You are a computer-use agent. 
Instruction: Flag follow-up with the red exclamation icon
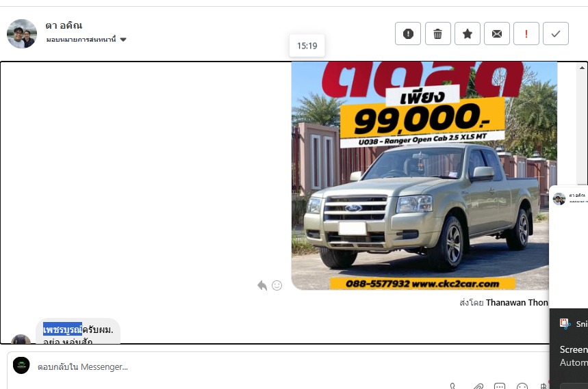tap(526, 33)
